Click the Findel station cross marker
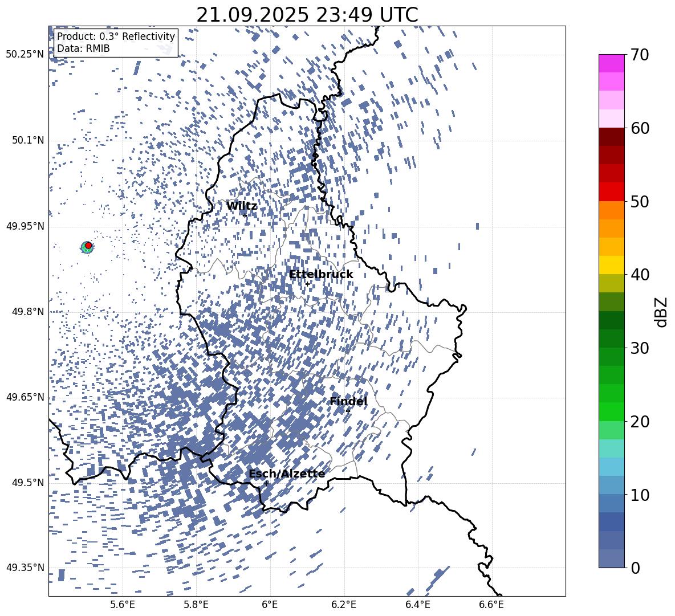The height and width of the screenshot is (616, 675). click(x=348, y=411)
